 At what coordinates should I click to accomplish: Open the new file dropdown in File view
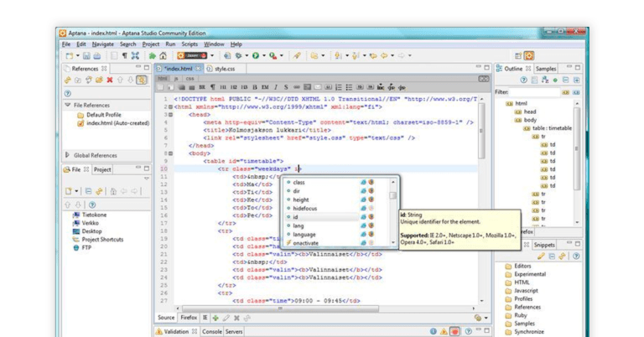(76, 192)
